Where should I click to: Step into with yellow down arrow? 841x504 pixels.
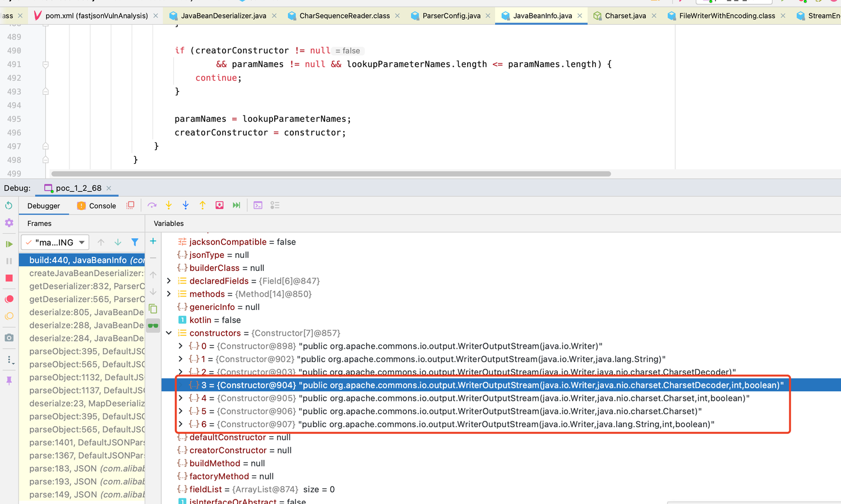click(169, 206)
